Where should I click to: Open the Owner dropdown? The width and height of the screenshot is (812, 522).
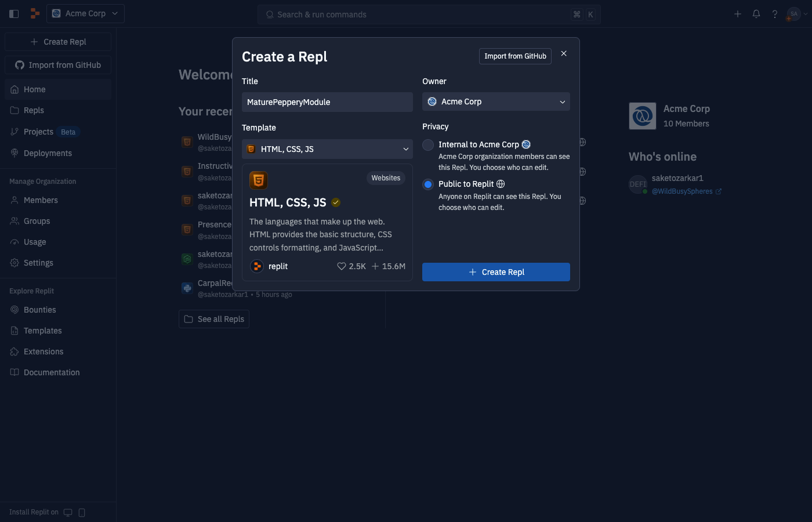click(496, 101)
